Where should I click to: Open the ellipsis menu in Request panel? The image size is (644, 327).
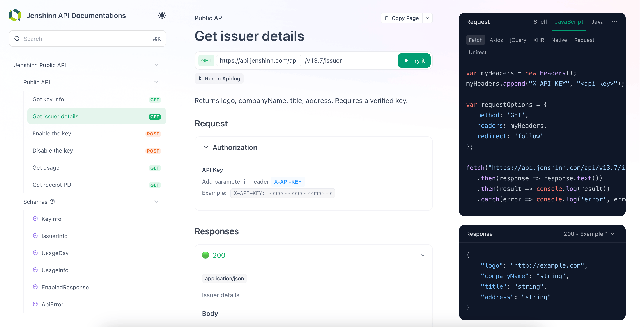[614, 22]
